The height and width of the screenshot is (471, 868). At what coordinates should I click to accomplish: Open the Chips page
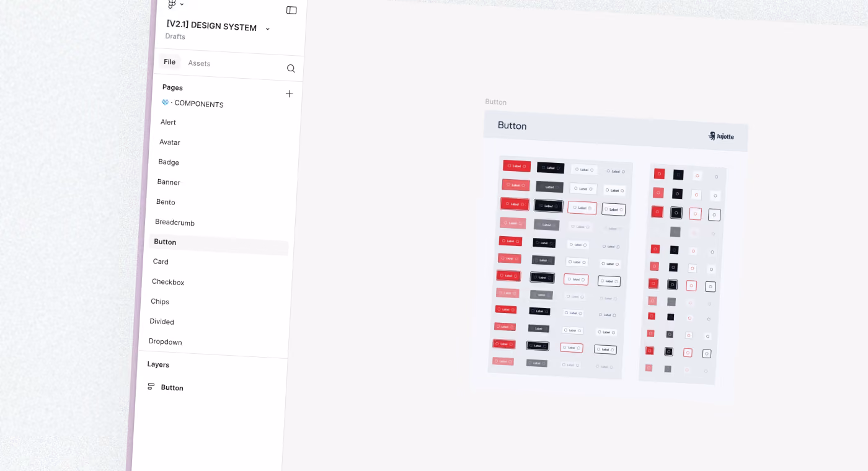point(160,301)
